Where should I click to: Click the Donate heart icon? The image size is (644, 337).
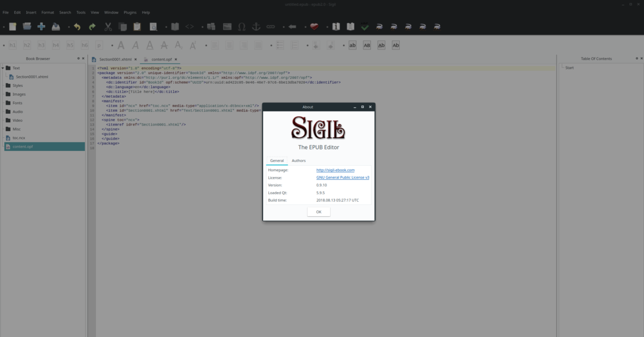(313, 26)
